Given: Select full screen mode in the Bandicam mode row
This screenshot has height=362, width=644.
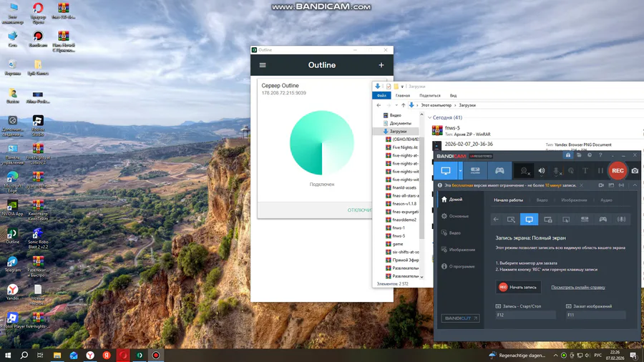Looking at the screenshot, I should (x=529, y=219).
